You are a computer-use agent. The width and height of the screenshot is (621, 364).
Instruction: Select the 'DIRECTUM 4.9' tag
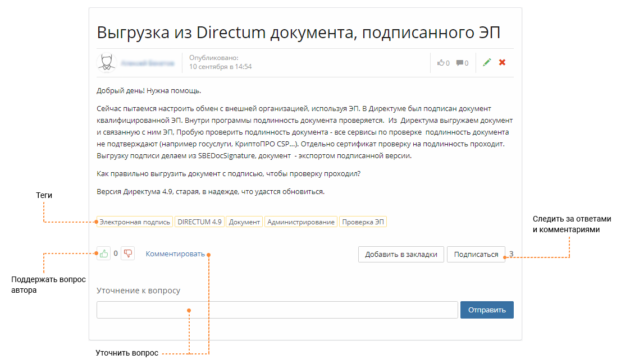199,222
